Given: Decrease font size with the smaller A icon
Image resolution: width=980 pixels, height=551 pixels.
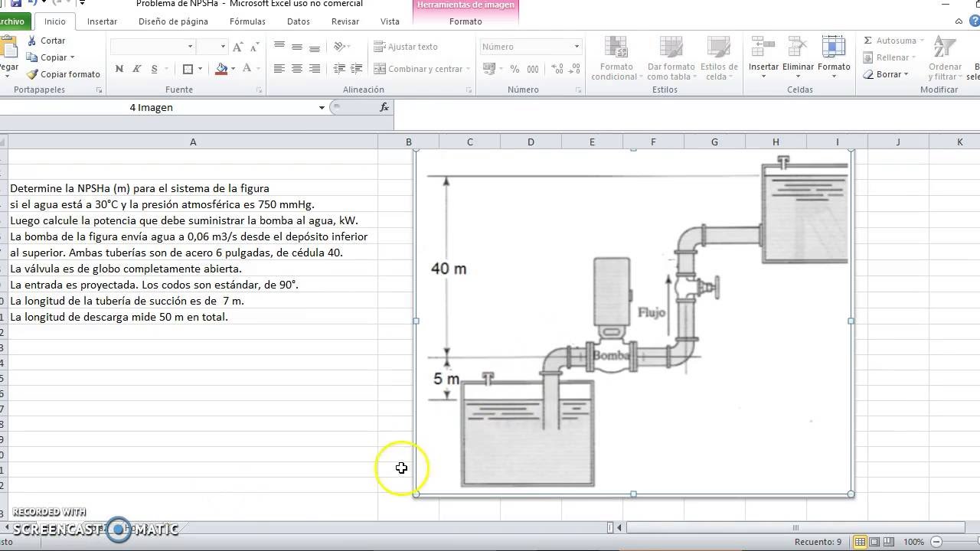Looking at the screenshot, I should pyautogui.click(x=253, y=47).
